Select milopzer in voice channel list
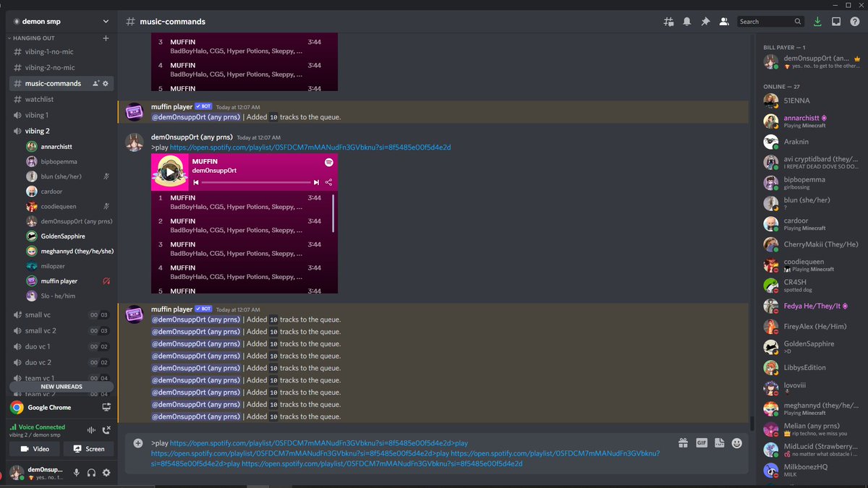Image resolution: width=868 pixels, height=488 pixels. pyautogui.click(x=69, y=266)
